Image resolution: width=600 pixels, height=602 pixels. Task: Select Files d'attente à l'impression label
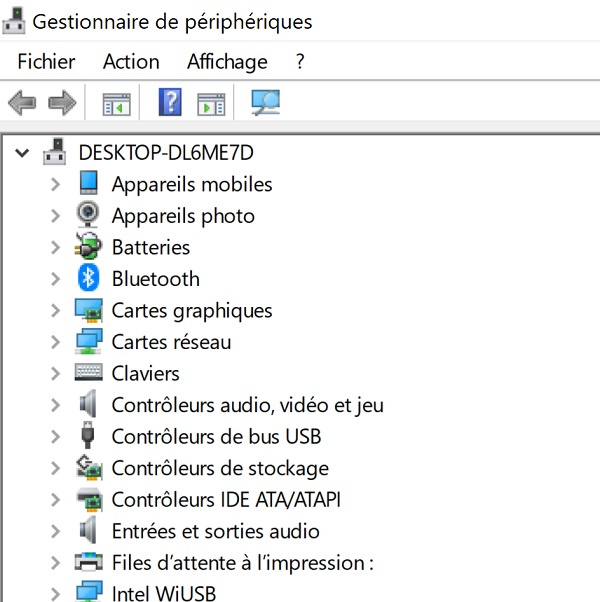243,563
